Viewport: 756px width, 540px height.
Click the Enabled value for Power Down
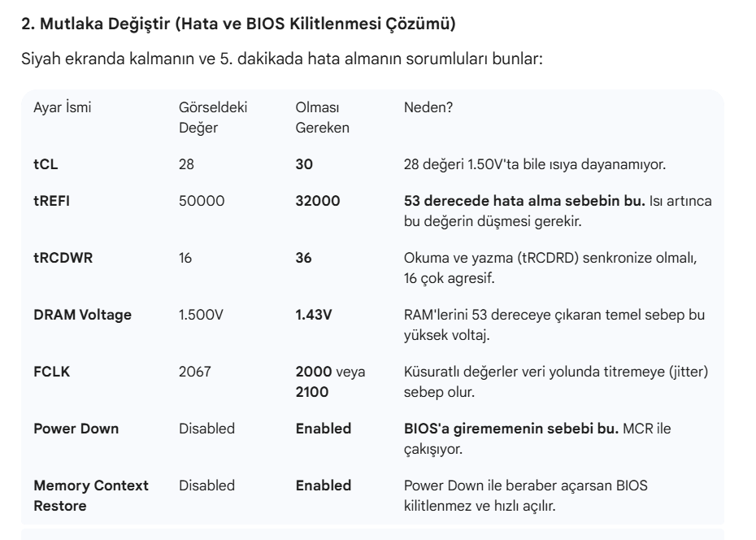pos(324,429)
